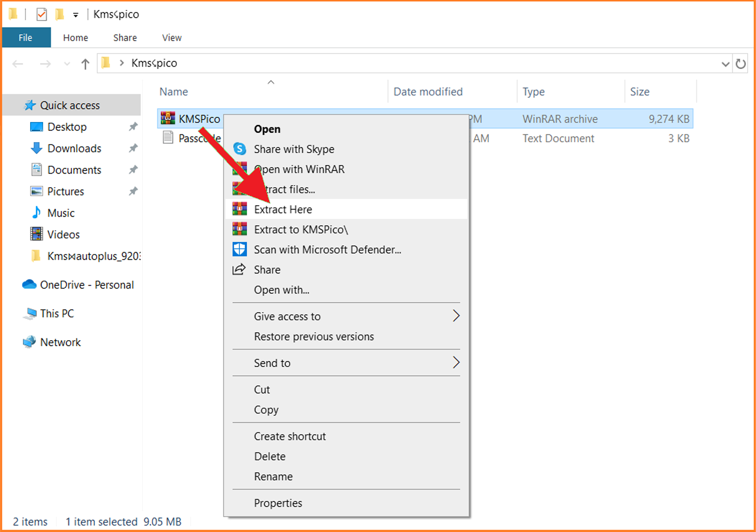Image resolution: width=756 pixels, height=532 pixels.
Task: Choose Share with Skype
Action: (x=346, y=149)
